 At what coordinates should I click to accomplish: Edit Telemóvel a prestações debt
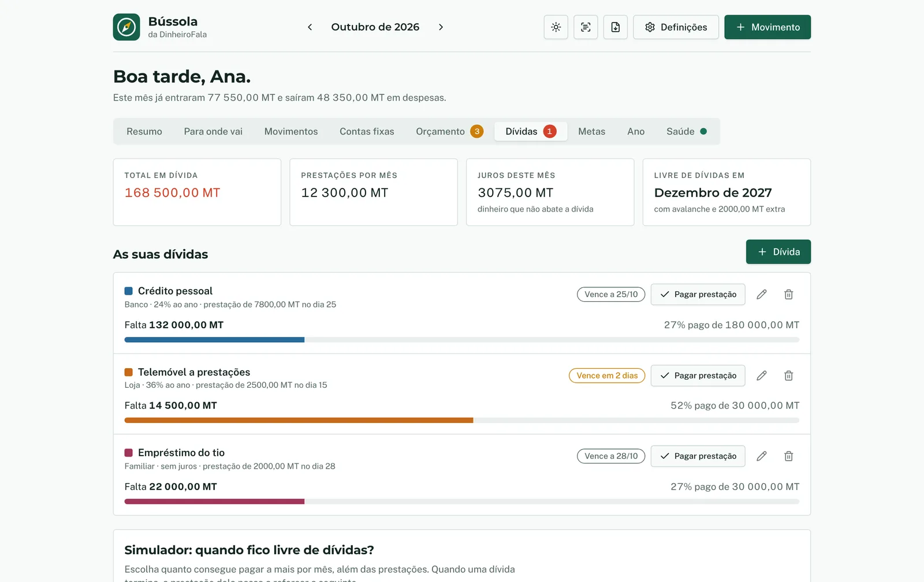(x=762, y=376)
